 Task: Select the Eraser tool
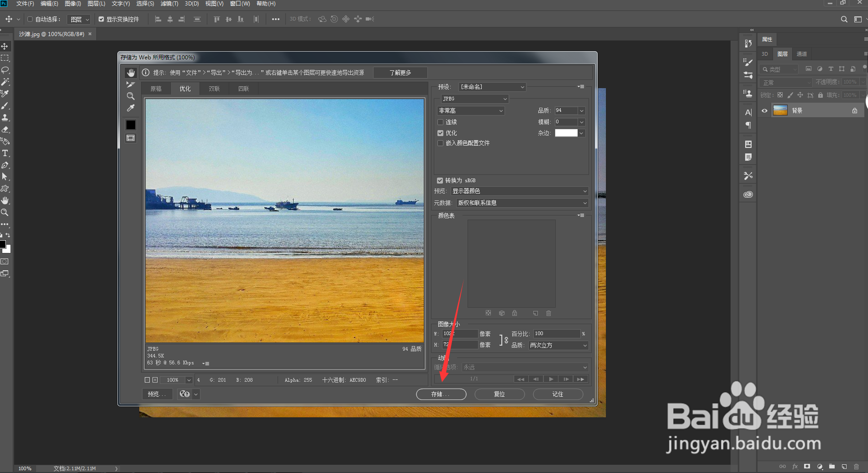pyautogui.click(x=5, y=129)
